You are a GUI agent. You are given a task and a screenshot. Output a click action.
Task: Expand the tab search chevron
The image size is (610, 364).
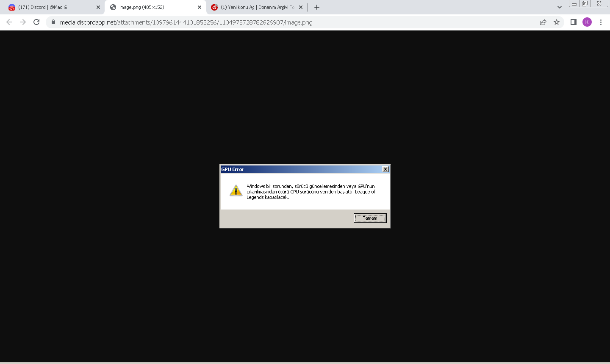coord(560,7)
